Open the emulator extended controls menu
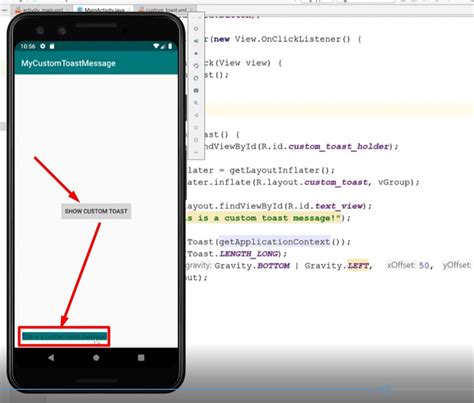The width and height of the screenshot is (474, 403). pyautogui.click(x=196, y=152)
